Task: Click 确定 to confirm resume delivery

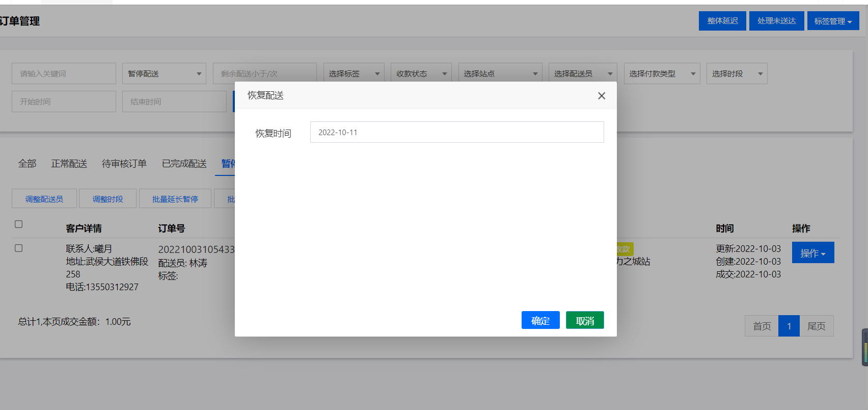Action: click(x=540, y=321)
